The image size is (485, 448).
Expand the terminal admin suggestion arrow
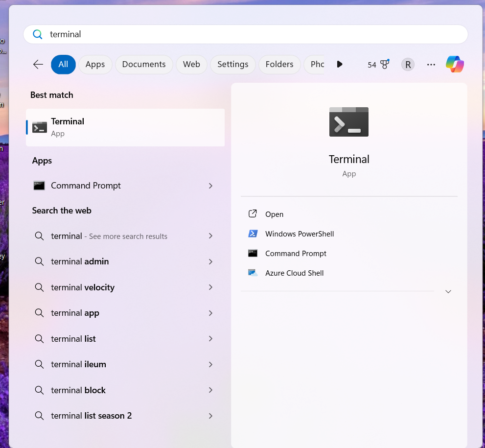(x=210, y=261)
